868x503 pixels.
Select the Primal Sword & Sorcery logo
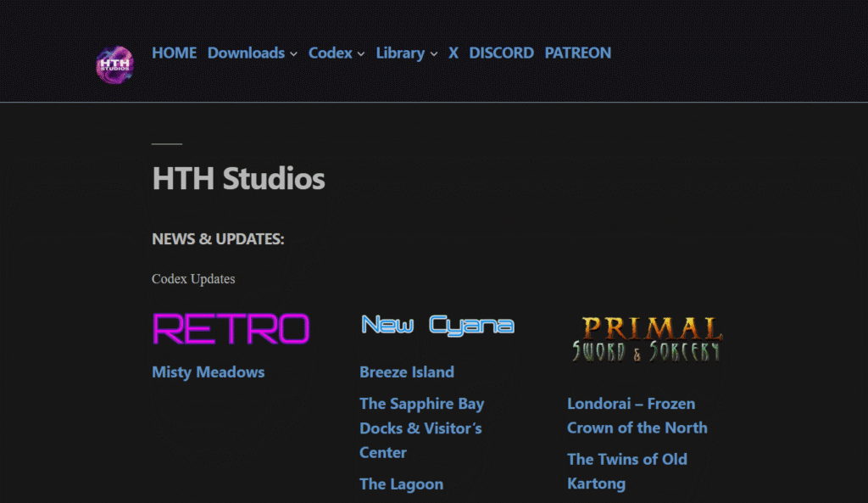coord(646,338)
